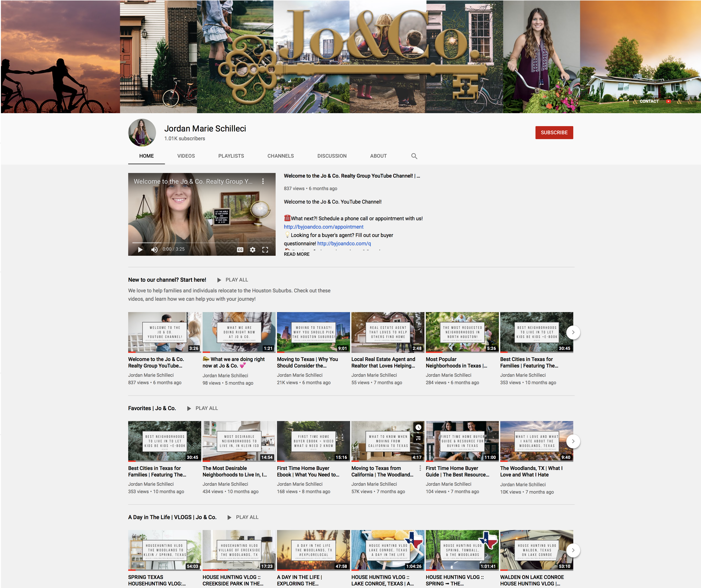Open the byjoandco.com/q questionnaire link

tap(344, 244)
